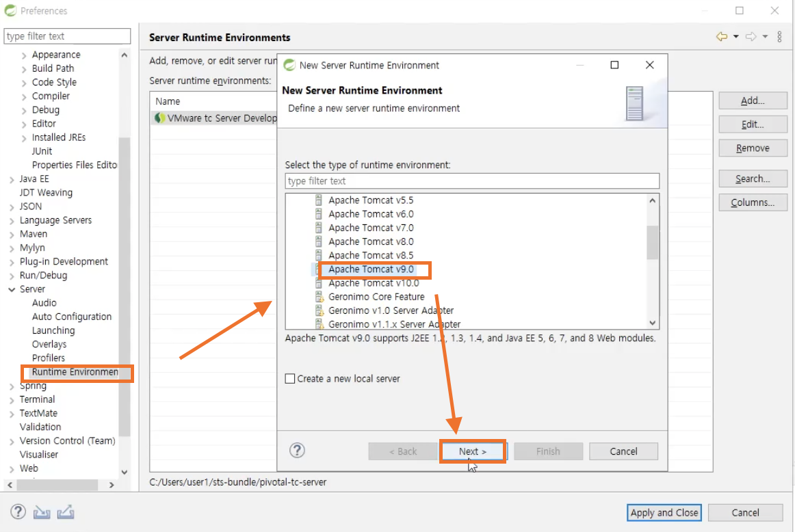The image size is (795, 532).
Task: Click Cancel in New Server wizard
Action: pyautogui.click(x=623, y=451)
